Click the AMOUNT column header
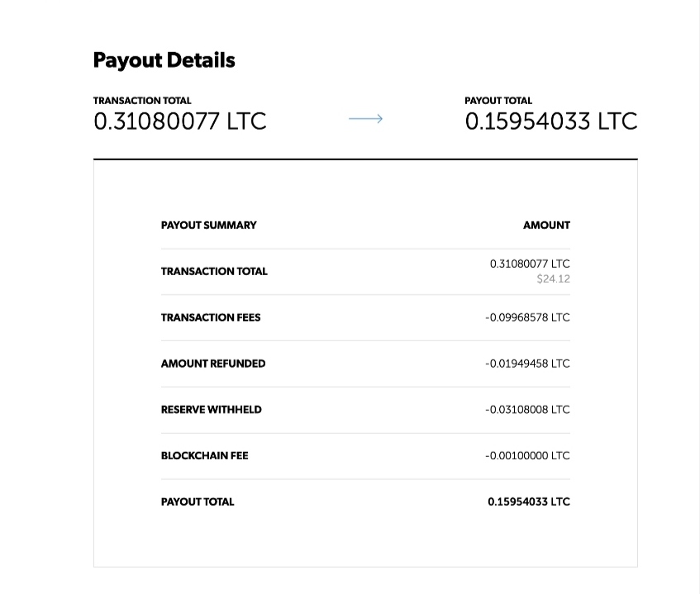 tap(546, 225)
